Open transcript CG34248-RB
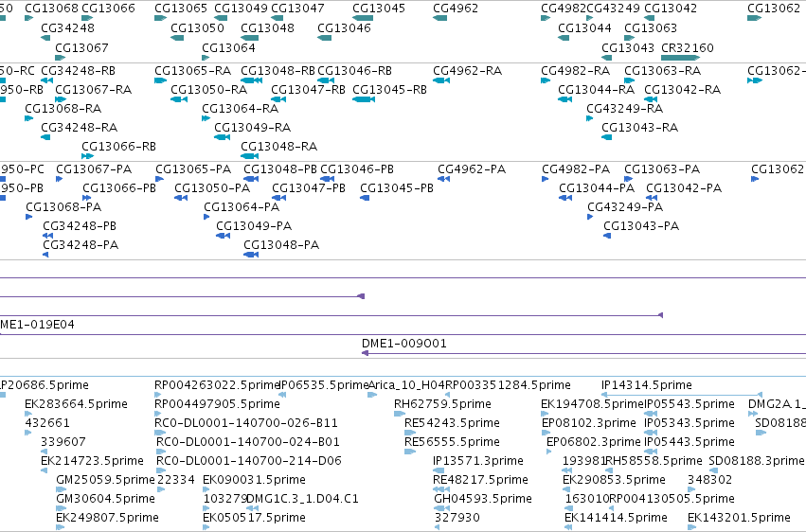Image resolution: width=806 pixels, height=532 pixels. pos(78,71)
